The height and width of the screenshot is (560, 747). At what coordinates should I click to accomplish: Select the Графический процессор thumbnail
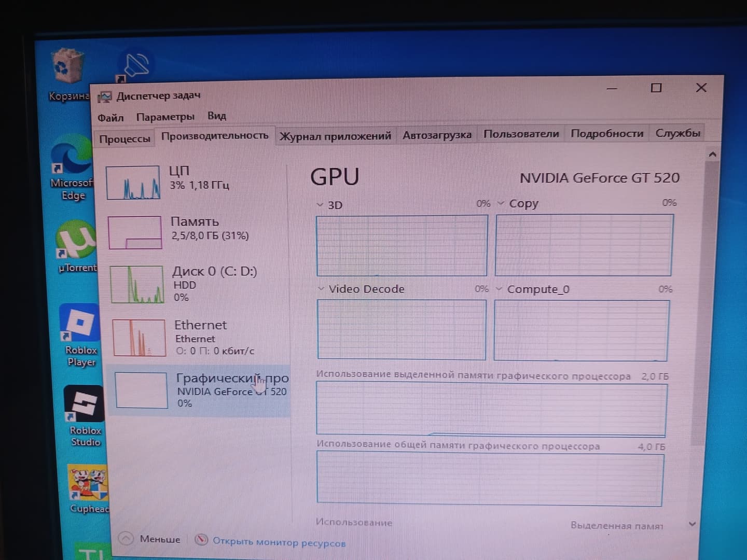pos(142,390)
